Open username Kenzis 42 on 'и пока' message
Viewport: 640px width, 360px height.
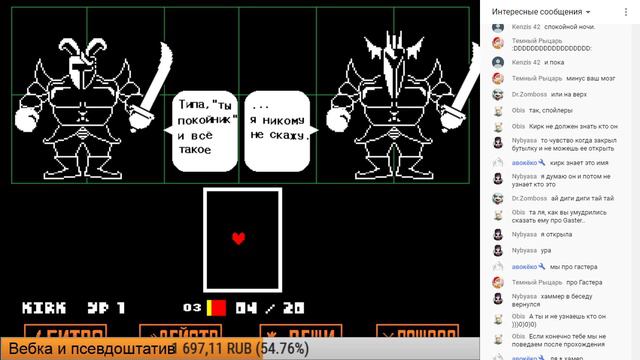tap(526, 62)
